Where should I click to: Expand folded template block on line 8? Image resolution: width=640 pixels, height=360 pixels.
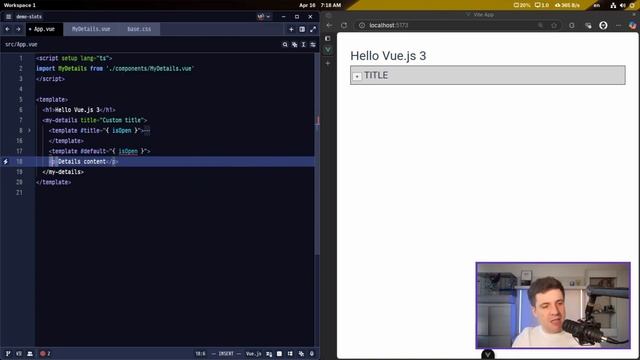click(x=29, y=131)
